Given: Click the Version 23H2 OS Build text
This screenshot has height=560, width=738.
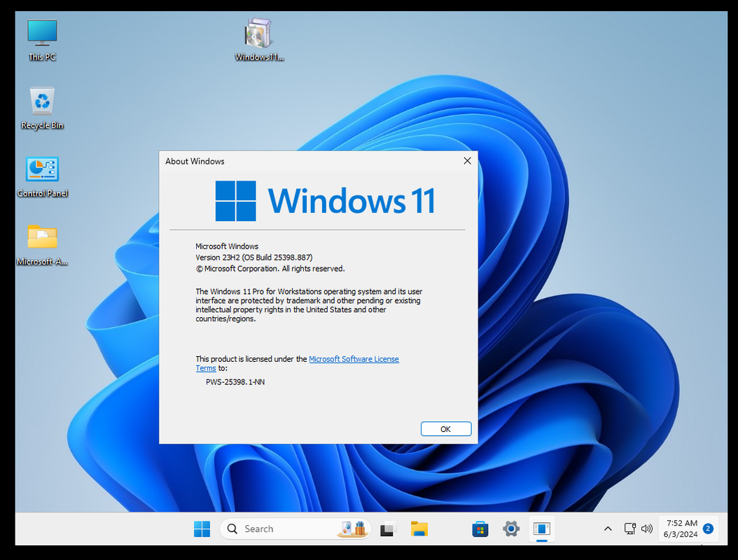Looking at the screenshot, I should pyautogui.click(x=254, y=258).
